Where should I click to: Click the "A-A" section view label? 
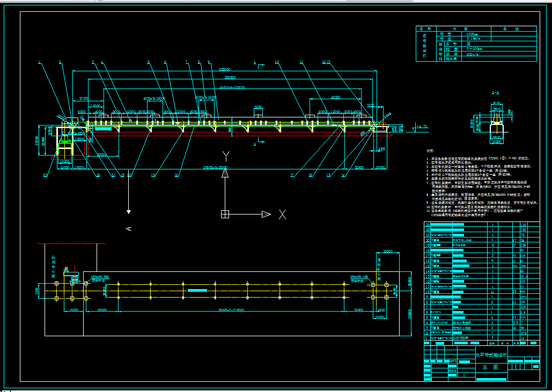[x=495, y=93]
